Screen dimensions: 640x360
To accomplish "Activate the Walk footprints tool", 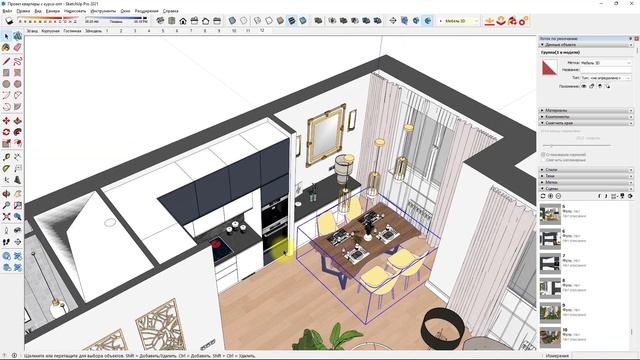I will point(6,242).
